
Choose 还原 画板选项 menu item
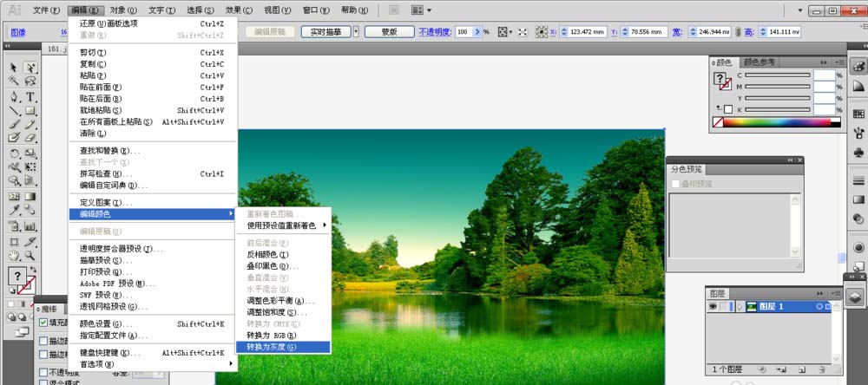(154, 23)
